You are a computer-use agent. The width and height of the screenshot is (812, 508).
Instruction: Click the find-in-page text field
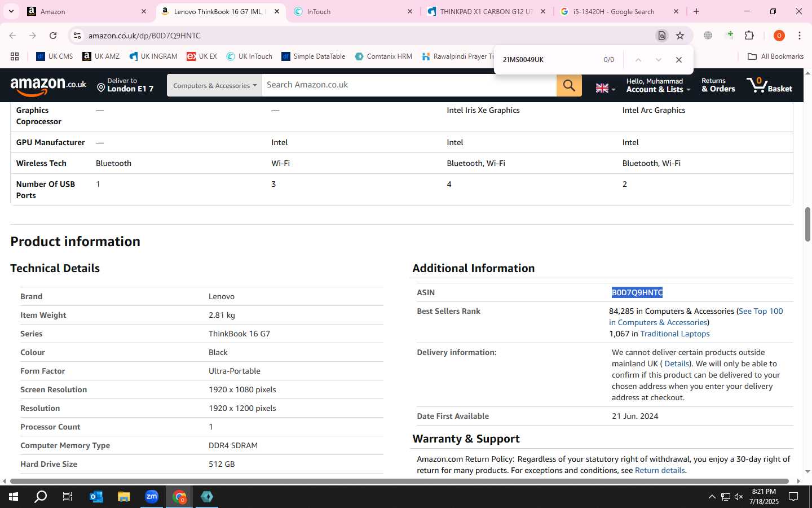[x=547, y=60]
